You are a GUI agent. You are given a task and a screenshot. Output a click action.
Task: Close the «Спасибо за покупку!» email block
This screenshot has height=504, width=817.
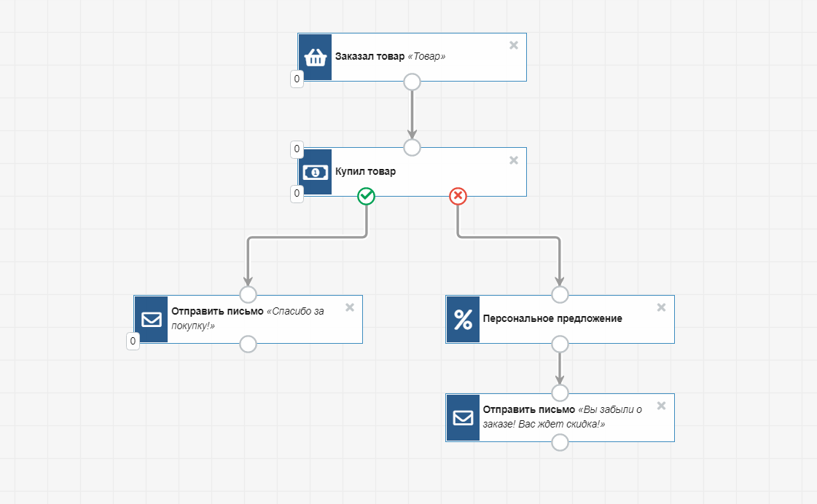tap(349, 307)
